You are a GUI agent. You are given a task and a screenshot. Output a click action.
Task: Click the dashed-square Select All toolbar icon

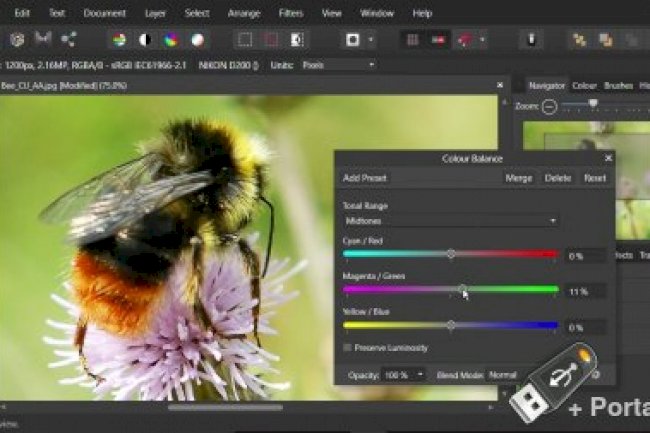[245, 40]
